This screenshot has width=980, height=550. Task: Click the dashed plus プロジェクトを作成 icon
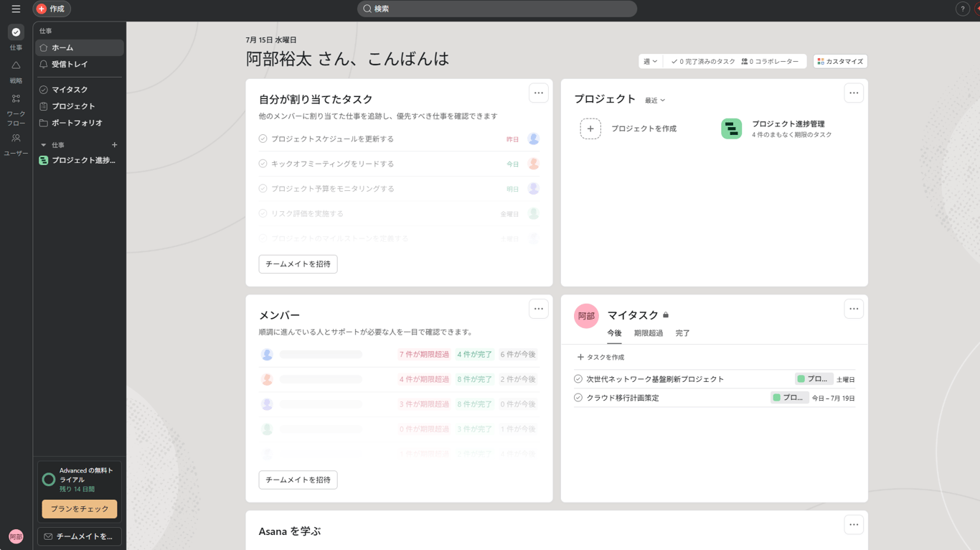tap(590, 129)
